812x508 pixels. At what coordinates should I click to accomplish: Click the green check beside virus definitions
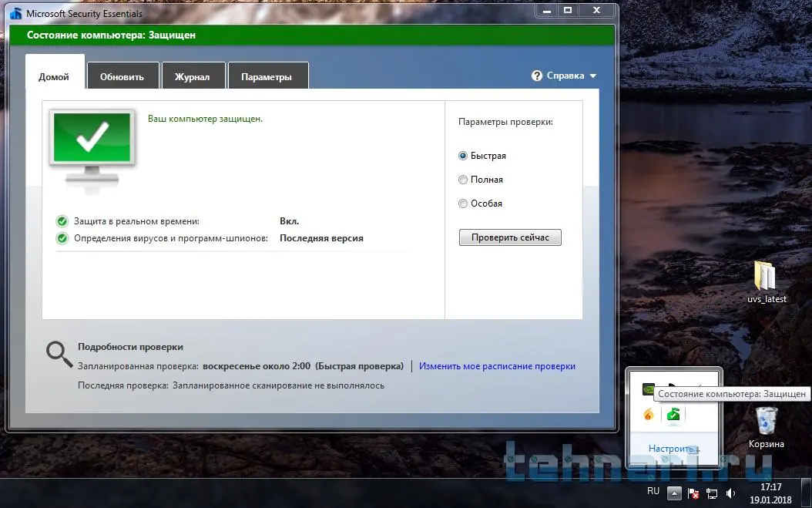point(62,238)
